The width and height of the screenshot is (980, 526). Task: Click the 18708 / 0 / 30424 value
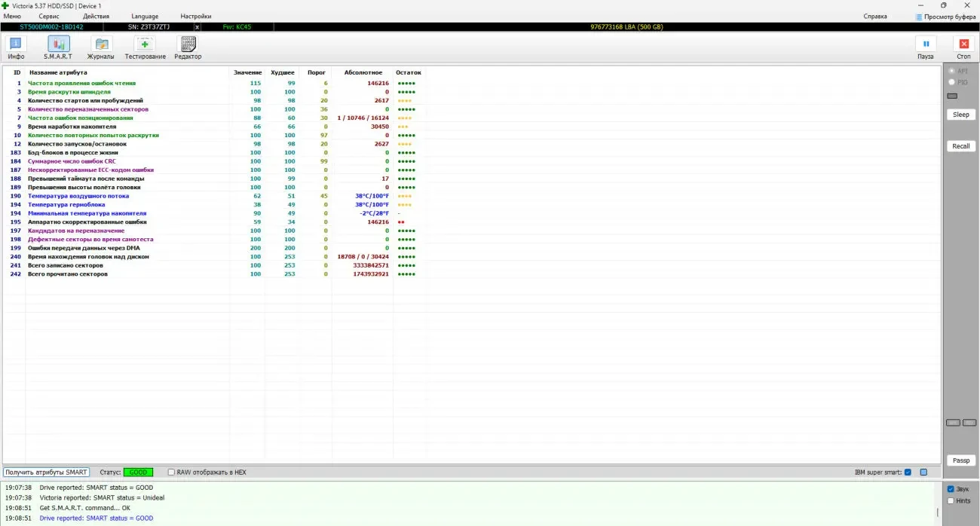[363, 257]
